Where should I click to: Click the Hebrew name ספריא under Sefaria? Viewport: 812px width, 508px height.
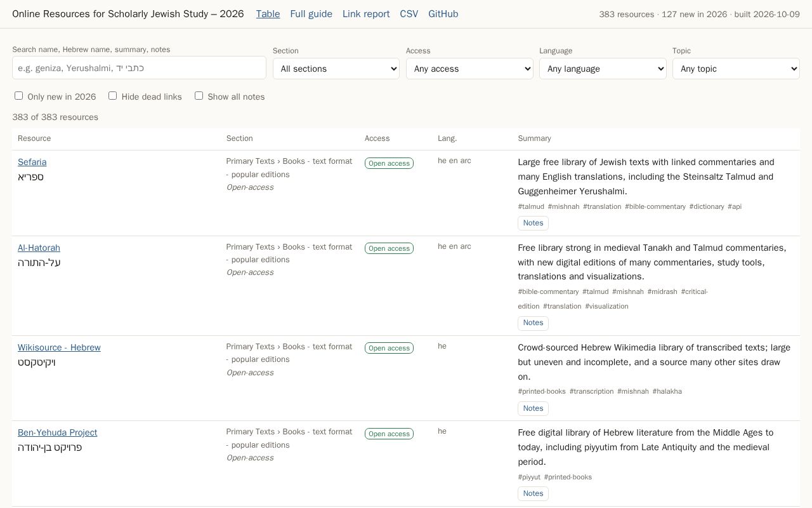click(x=30, y=177)
